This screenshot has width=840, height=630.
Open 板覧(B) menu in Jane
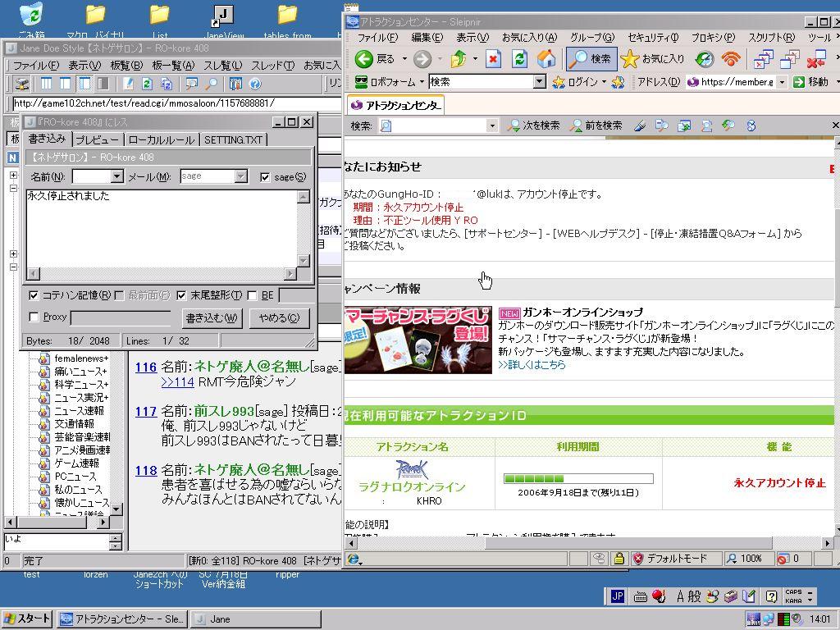tap(126, 66)
